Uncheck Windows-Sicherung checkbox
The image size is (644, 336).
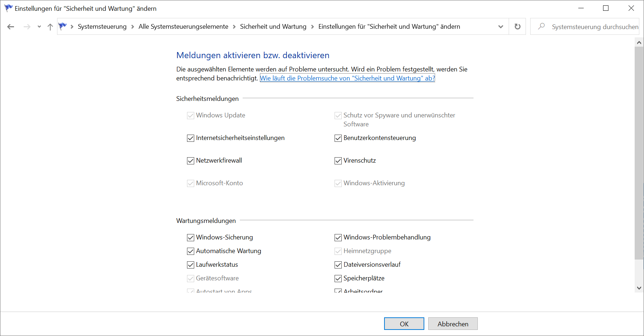[x=191, y=238]
